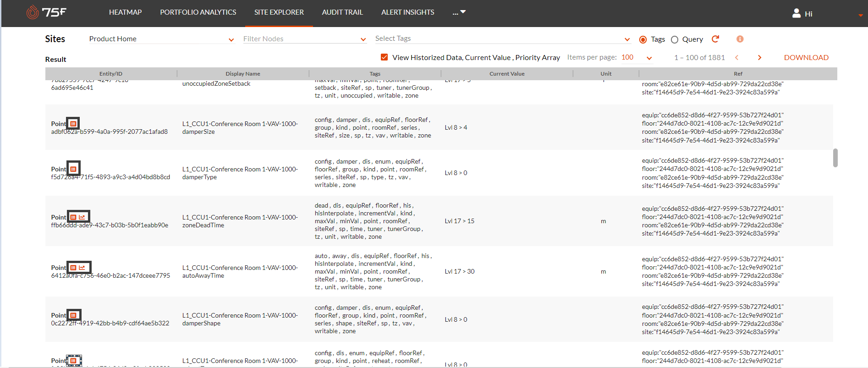
Task: Click the Sites heading
Action: (55, 39)
